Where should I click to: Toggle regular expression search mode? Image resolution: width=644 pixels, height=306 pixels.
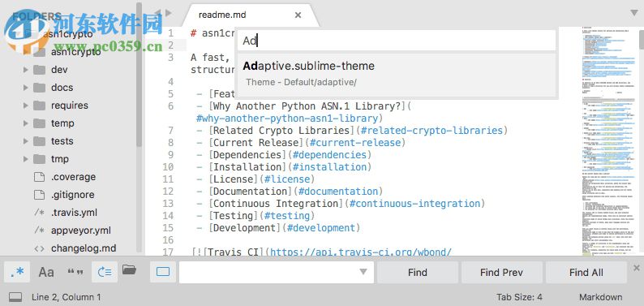tap(17, 272)
